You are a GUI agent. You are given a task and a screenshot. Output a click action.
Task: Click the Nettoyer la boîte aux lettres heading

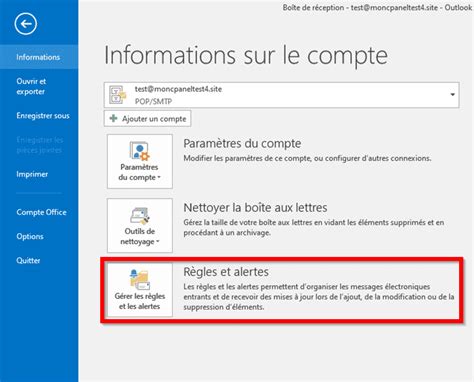click(x=255, y=208)
